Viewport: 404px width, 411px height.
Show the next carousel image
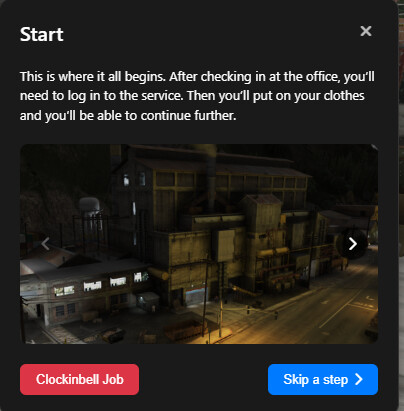pos(353,244)
